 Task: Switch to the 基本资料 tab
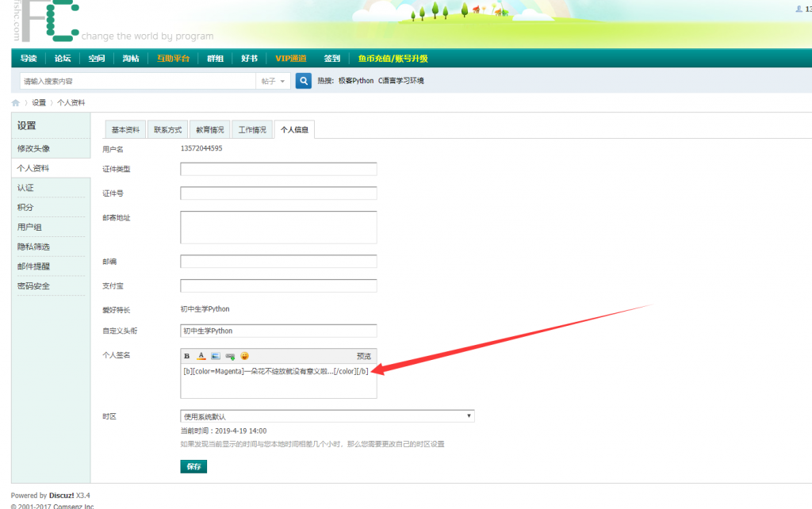click(125, 130)
